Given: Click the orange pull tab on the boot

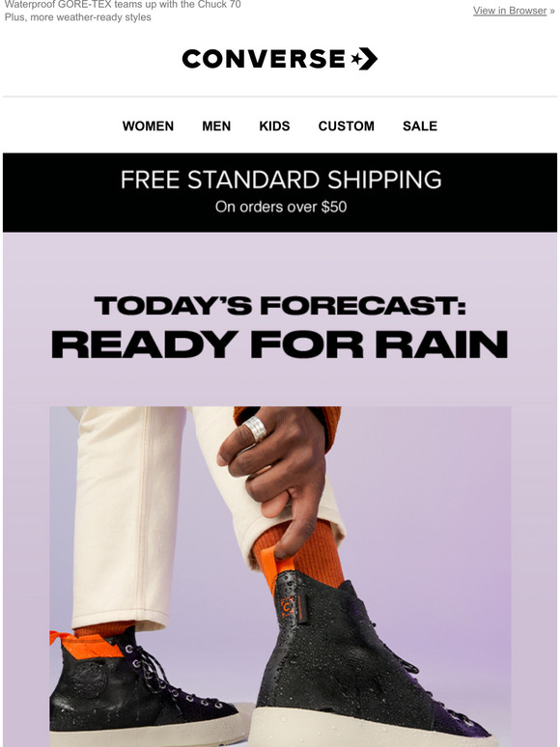Looking at the screenshot, I should (275, 567).
